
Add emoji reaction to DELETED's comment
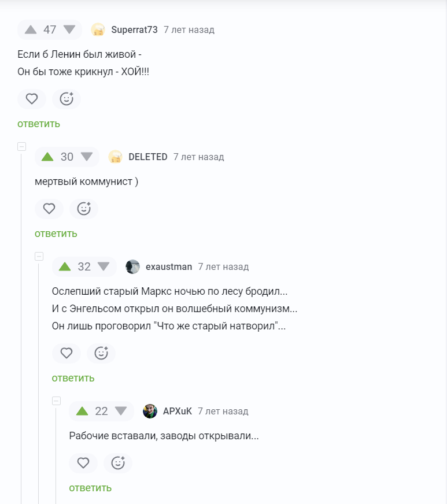click(84, 209)
